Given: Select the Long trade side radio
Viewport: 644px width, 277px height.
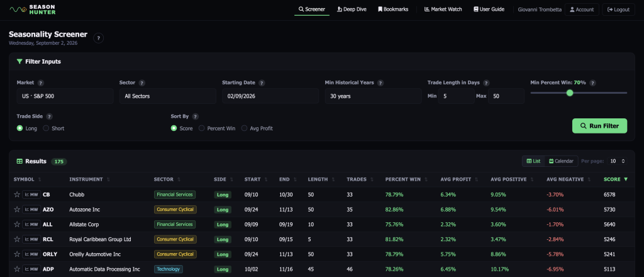Looking at the screenshot, I should (x=19, y=128).
